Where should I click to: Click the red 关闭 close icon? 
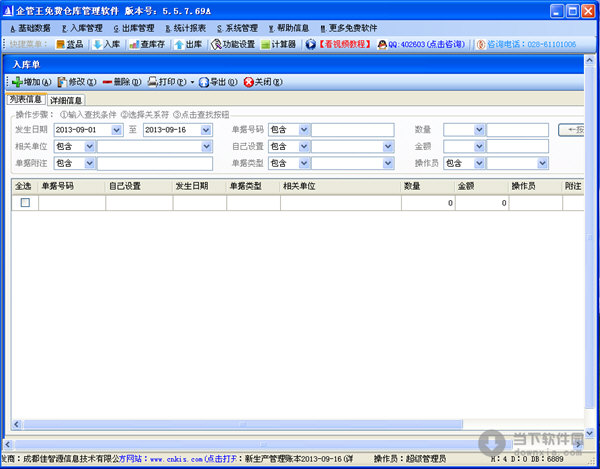click(249, 82)
